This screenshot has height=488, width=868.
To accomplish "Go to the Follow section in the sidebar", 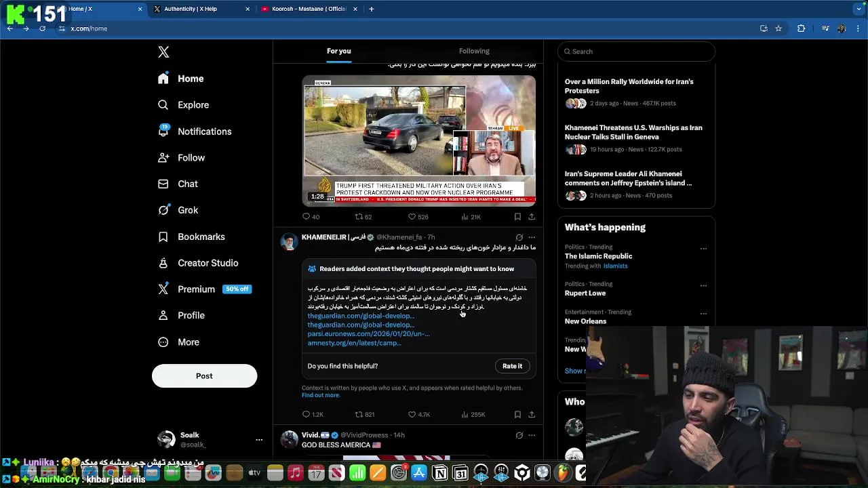I will (181, 158).
